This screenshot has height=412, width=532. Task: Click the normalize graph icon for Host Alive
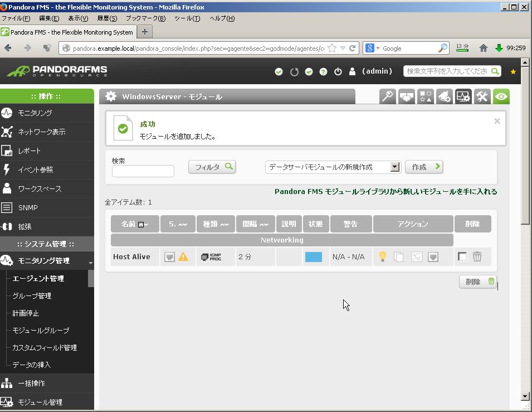pyautogui.click(x=417, y=257)
